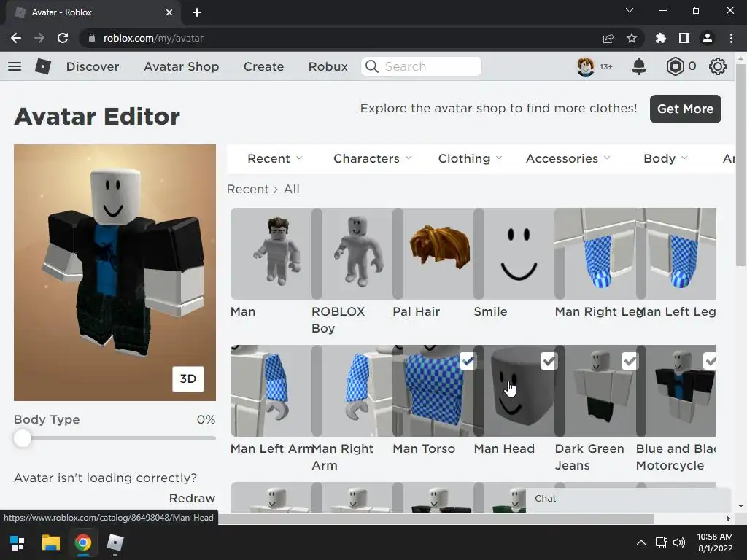Select the Man Right Leg thumbnail

pyautogui.click(x=595, y=253)
